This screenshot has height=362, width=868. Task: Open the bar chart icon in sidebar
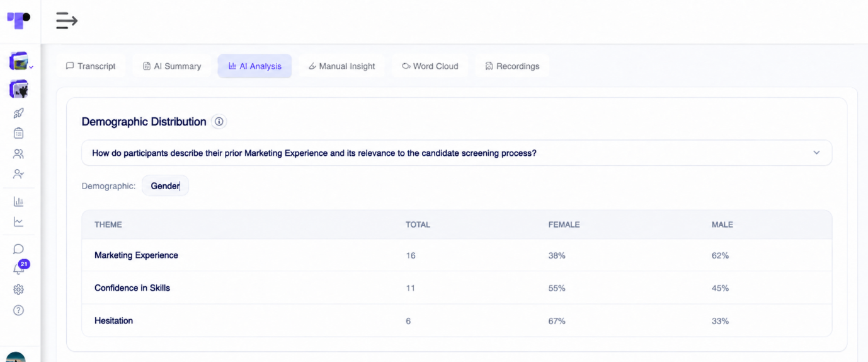[18, 202]
